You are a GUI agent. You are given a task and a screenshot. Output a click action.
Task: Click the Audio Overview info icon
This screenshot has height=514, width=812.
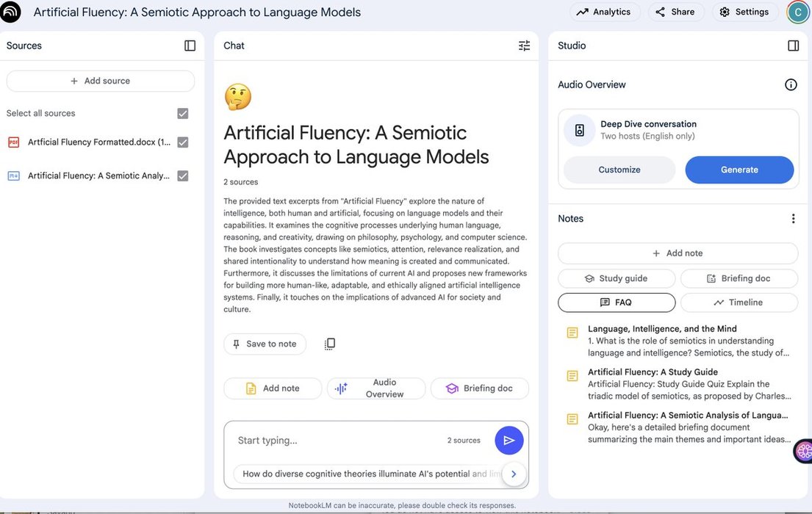point(791,84)
